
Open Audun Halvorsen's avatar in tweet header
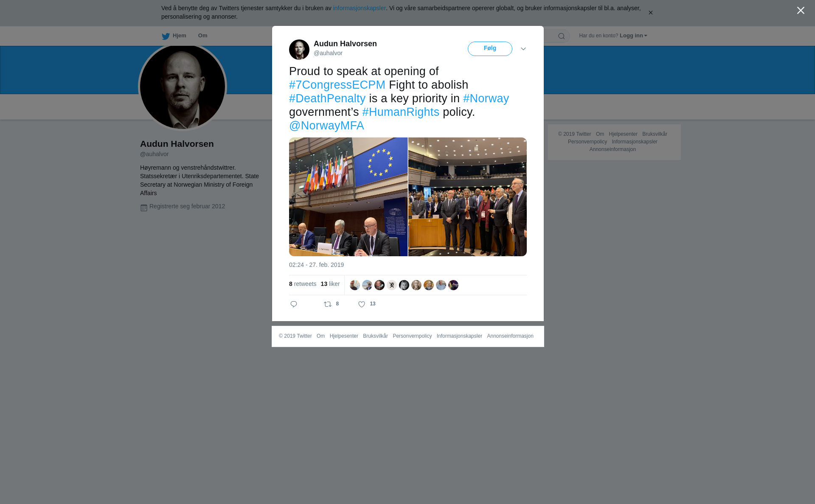(x=299, y=50)
